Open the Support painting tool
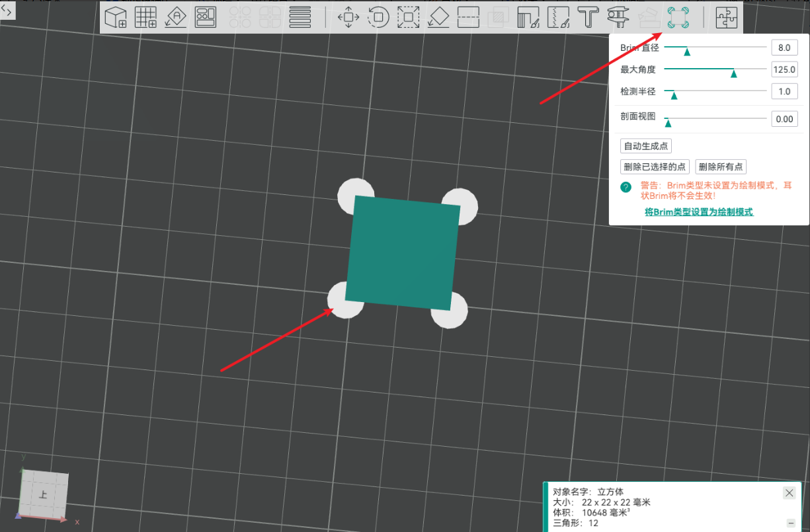Screen dimensions: 810x532 coord(528,18)
